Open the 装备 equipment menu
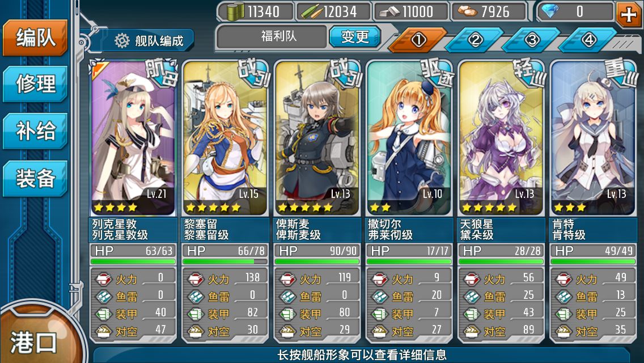The image size is (644, 363). point(35,179)
